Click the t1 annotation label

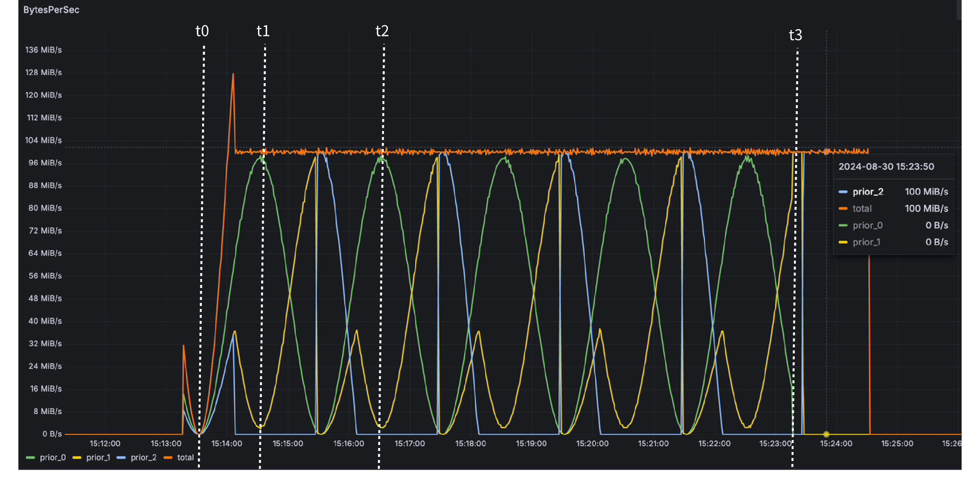point(263,31)
